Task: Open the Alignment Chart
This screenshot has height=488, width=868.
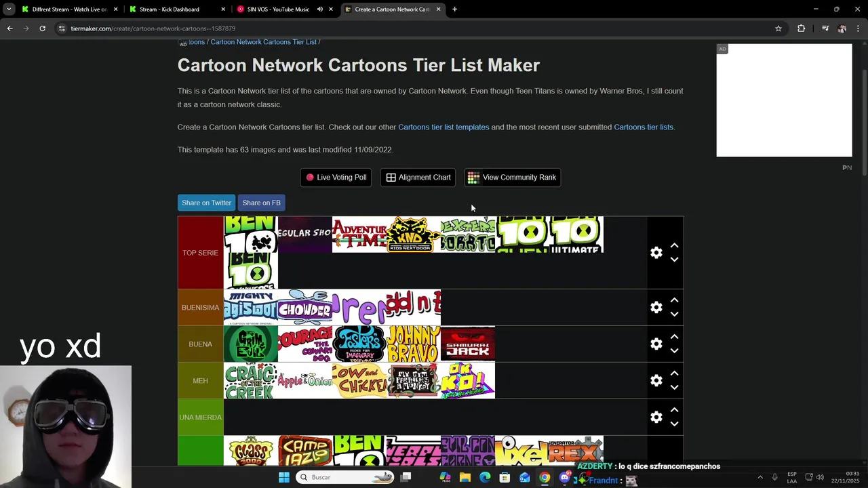Action: click(x=418, y=178)
